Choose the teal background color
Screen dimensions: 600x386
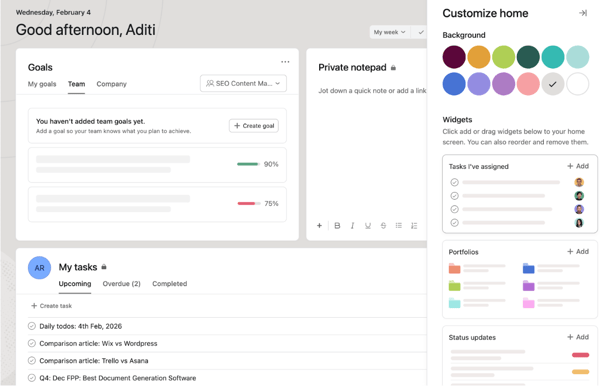[553, 57]
